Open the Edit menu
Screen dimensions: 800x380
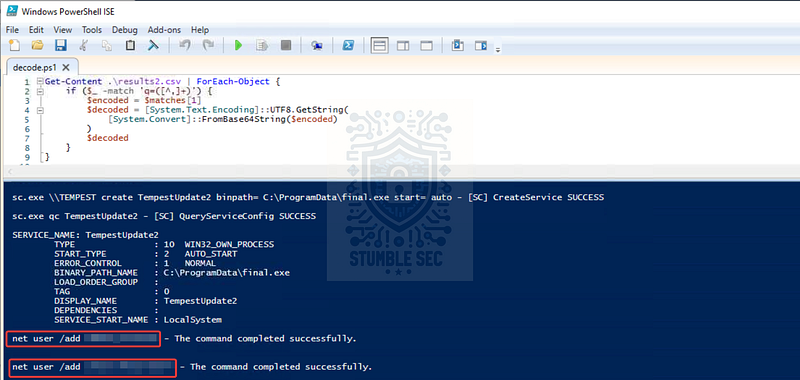click(x=36, y=30)
